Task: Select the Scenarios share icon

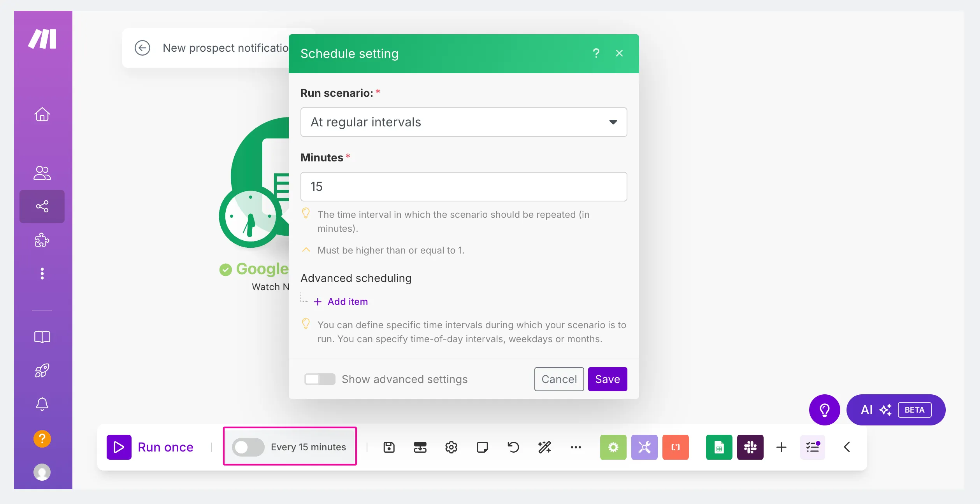Action: tap(42, 206)
